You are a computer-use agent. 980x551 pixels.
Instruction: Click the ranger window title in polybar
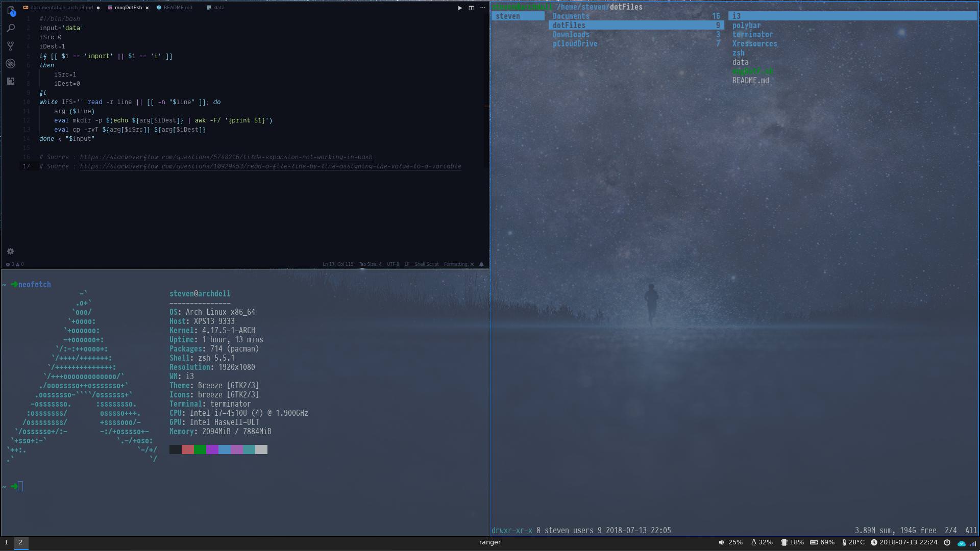(490, 542)
